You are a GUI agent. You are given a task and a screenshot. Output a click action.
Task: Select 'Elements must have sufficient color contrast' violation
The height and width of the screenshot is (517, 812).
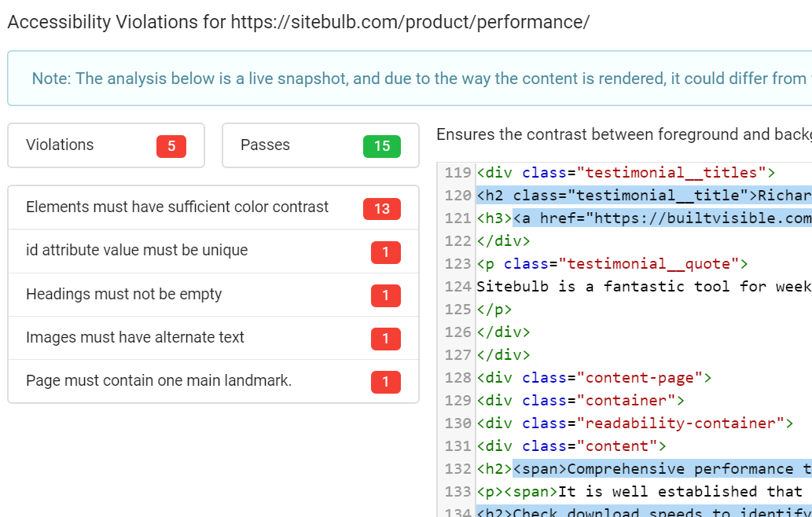[213, 207]
